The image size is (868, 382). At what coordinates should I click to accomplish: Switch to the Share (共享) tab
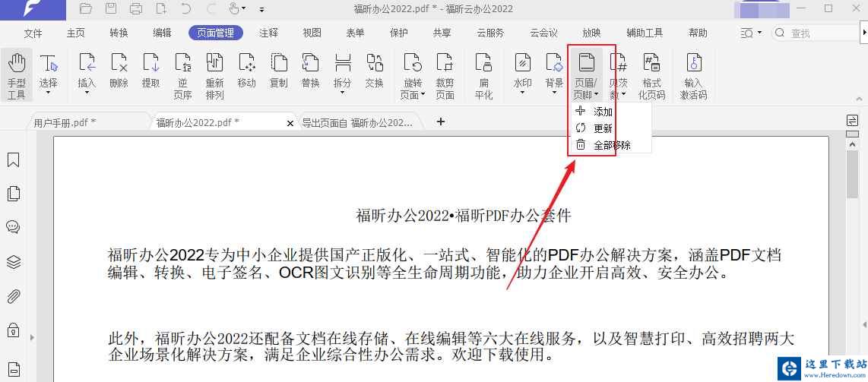(442, 33)
